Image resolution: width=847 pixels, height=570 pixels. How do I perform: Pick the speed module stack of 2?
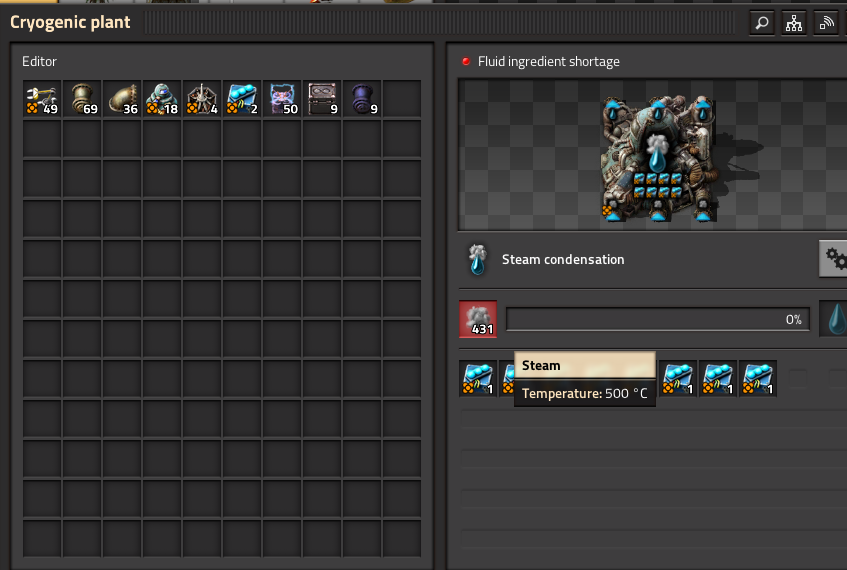click(241, 99)
